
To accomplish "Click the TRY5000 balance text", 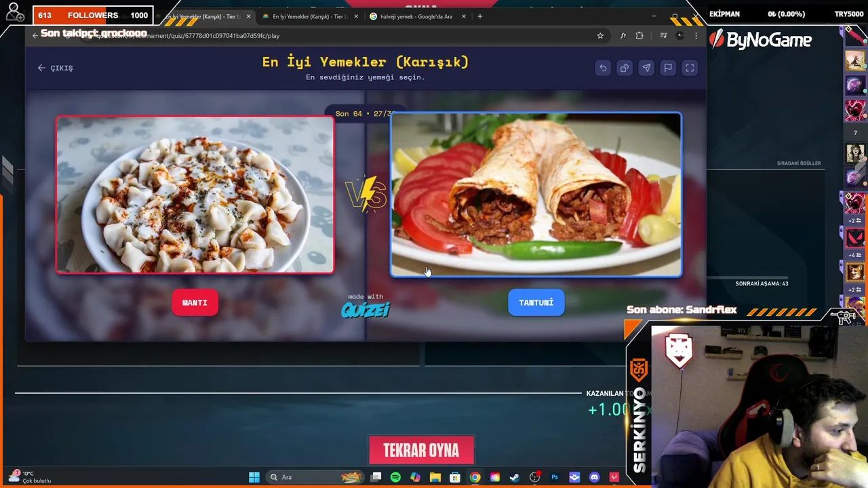I will 849,14.
